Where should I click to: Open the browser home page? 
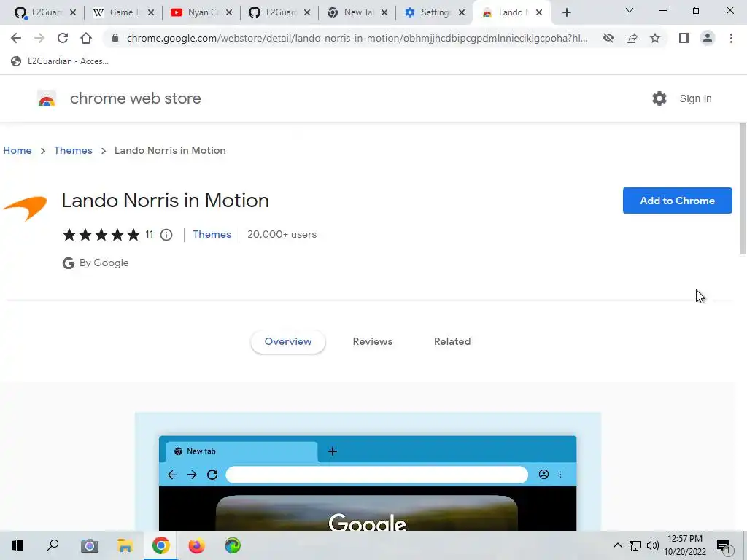coord(86,38)
